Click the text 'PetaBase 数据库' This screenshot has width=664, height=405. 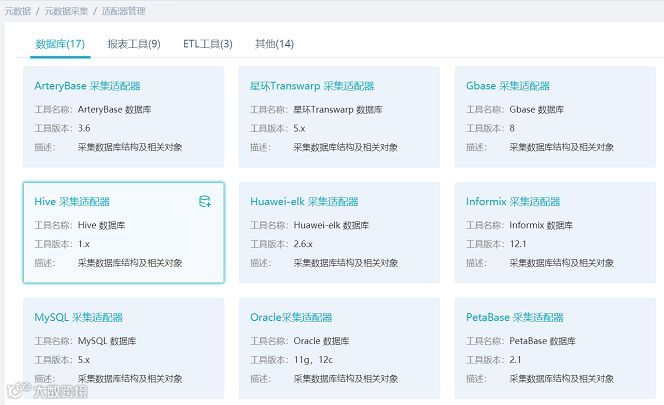click(542, 341)
